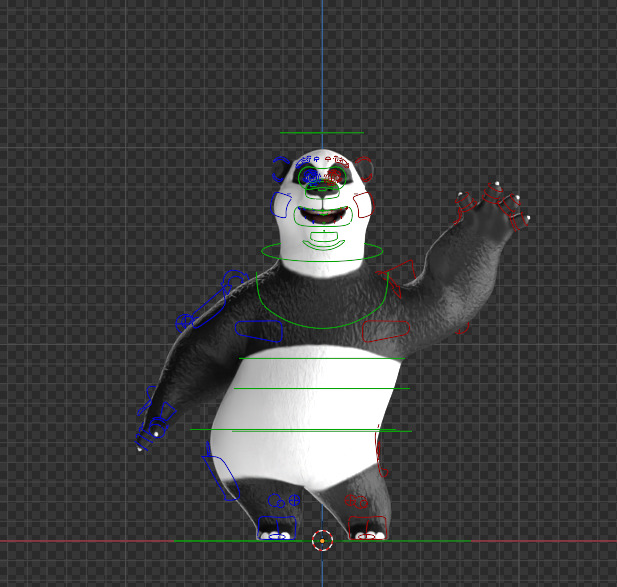The height and width of the screenshot is (587, 617).
Task: Select the blue ear control
Action: 280,169
